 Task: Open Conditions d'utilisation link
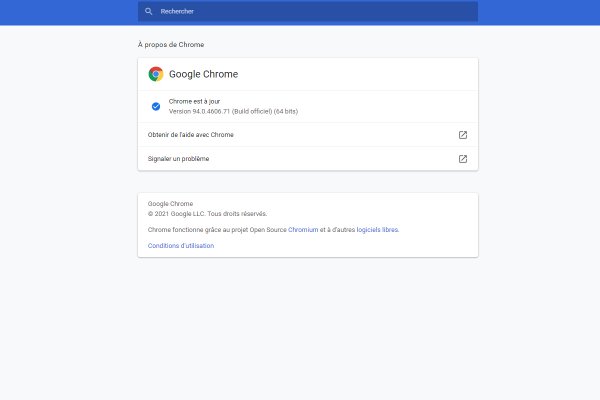[x=181, y=245]
